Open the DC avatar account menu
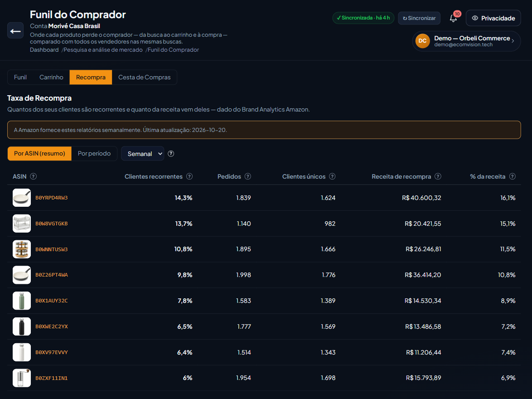The width and height of the screenshot is (532, 399). tap(422, 41)
